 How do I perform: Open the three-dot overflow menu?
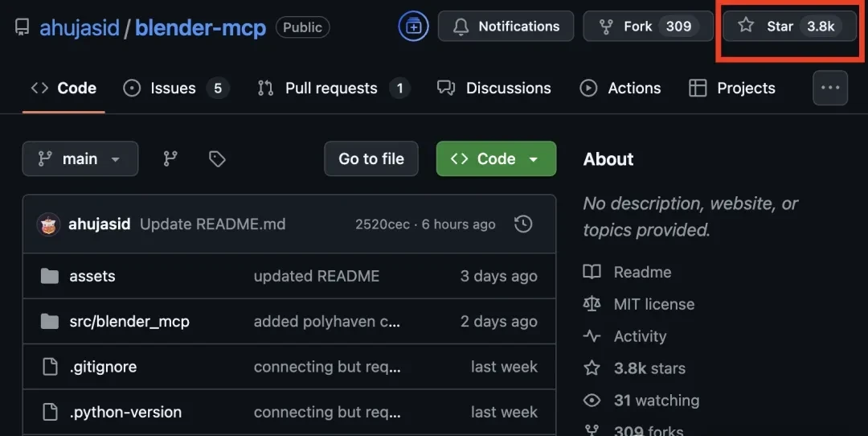[829, 88]
